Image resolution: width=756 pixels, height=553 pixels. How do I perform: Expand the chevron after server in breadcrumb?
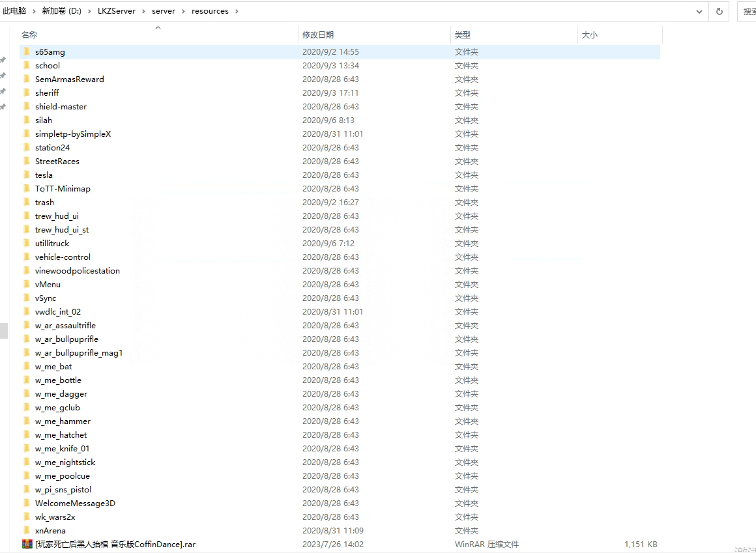point(183,11)
